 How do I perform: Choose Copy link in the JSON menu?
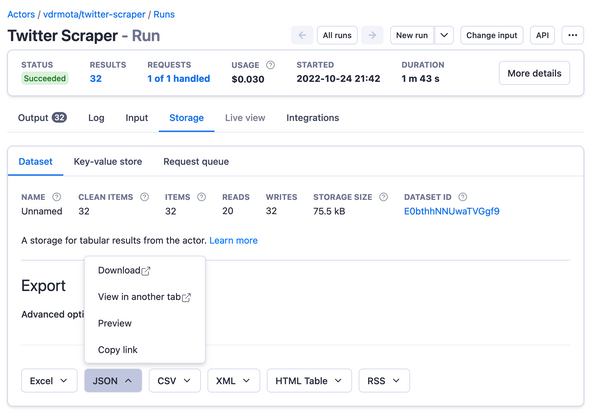click(x=118, y=350)
